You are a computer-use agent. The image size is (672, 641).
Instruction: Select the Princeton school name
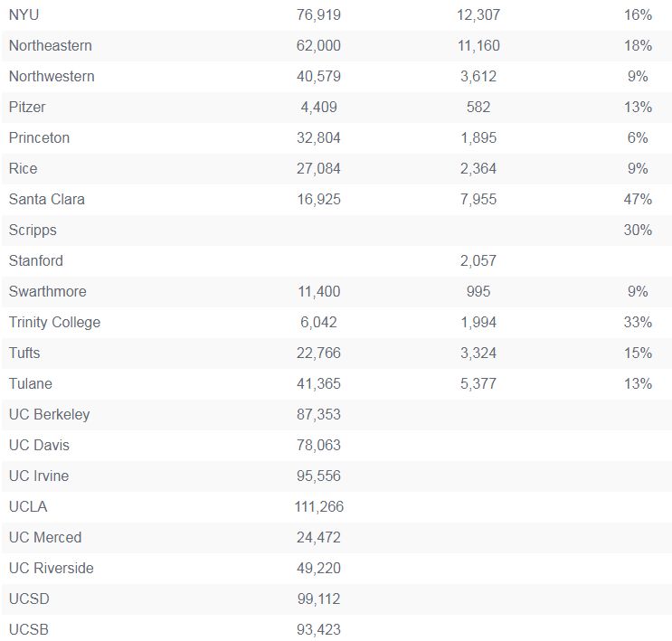click(x=40, y=138)
